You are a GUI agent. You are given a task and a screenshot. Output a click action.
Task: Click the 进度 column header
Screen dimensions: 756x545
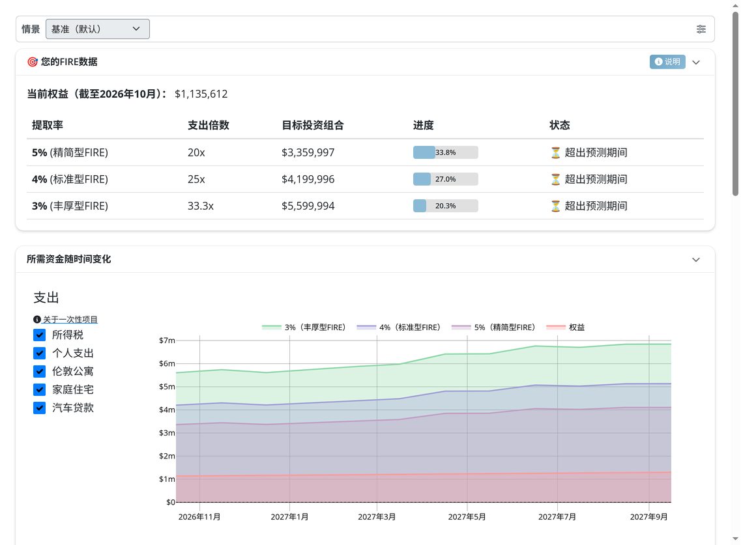pos(424,125)
